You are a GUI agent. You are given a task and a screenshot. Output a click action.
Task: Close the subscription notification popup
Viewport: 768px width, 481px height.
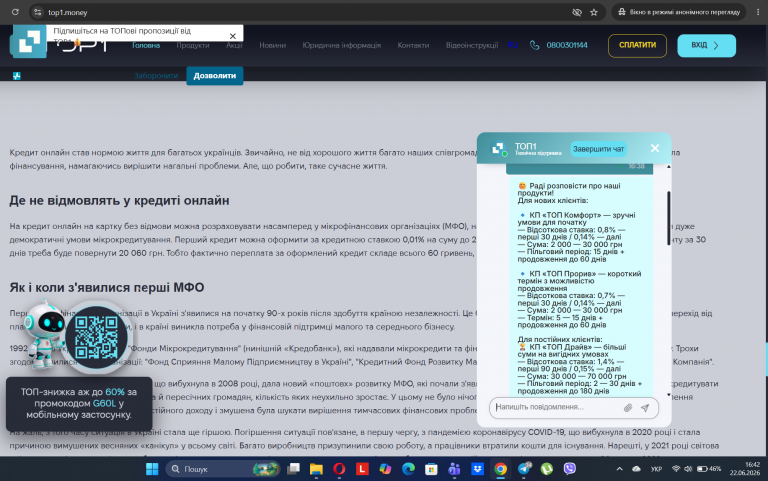233,36
